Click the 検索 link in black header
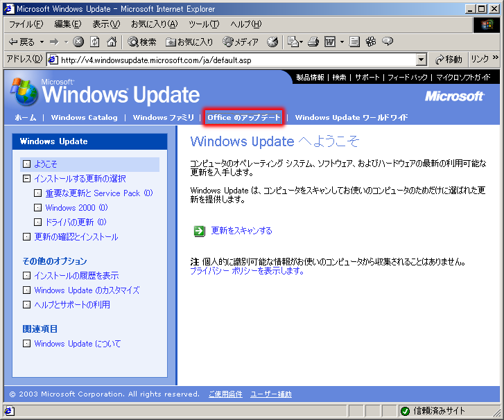504x420 pixels. (339, 78)
